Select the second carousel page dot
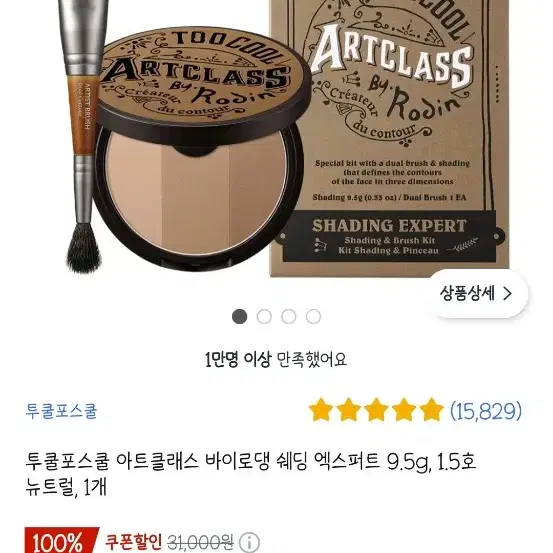This screenshot has width=553, height=553. click(x=264, y=316)
